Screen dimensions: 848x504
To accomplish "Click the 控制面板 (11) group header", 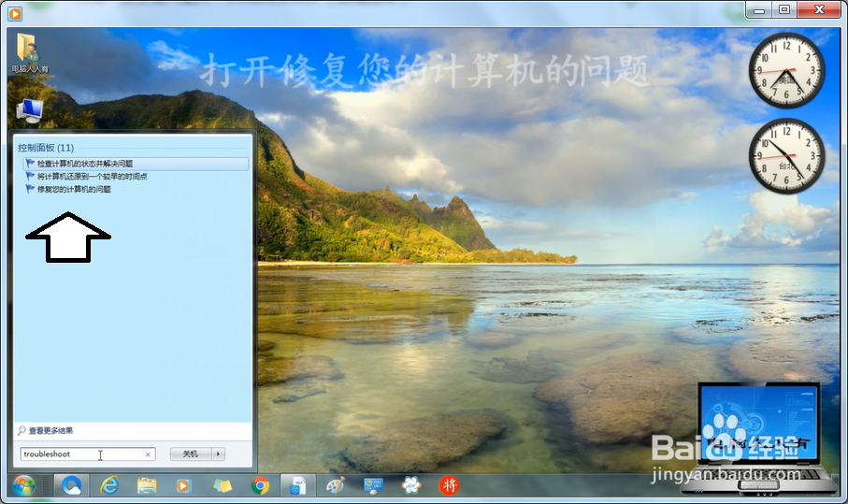I will click(46, 148).
